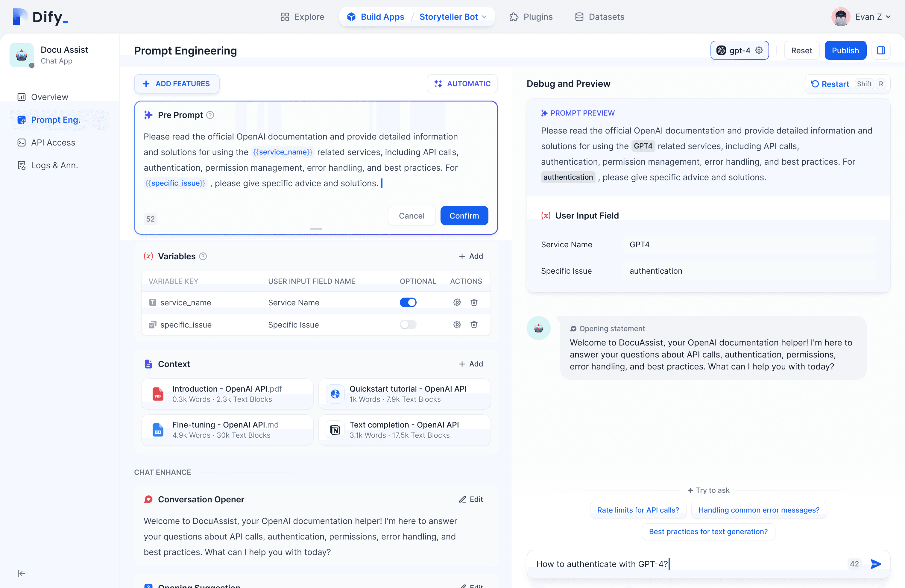905x588 pixels.
Task: Click the Pre Prompt resize handle
Action: (x=316, y=229)
